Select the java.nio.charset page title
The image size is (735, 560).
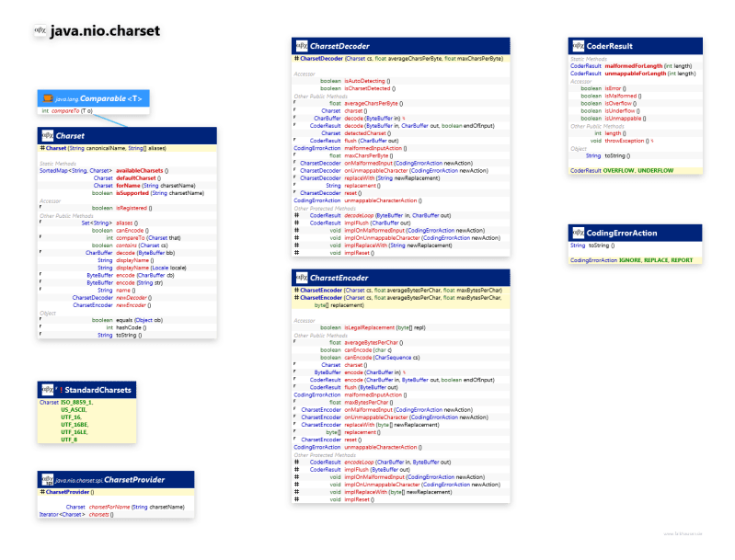point(105,31)
